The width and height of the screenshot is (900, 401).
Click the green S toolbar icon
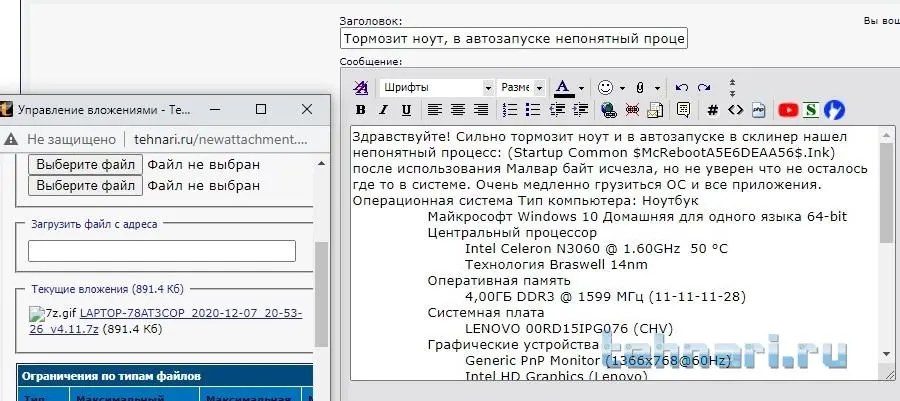click(x=810, y=110)
